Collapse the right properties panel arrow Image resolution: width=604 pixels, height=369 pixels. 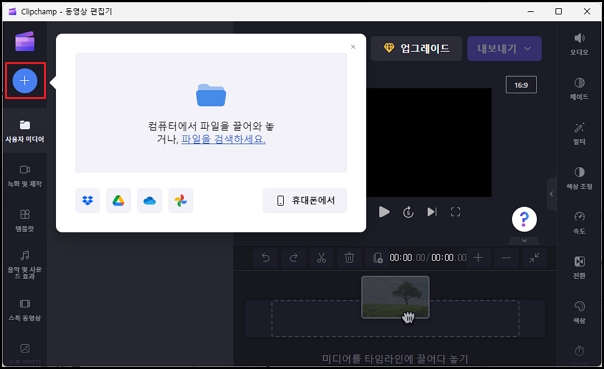tap(552, 194)
